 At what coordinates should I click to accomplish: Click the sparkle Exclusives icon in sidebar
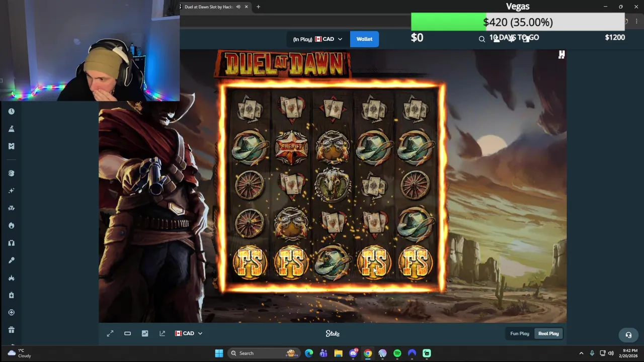pyautogui.click(x=11, y=191)
